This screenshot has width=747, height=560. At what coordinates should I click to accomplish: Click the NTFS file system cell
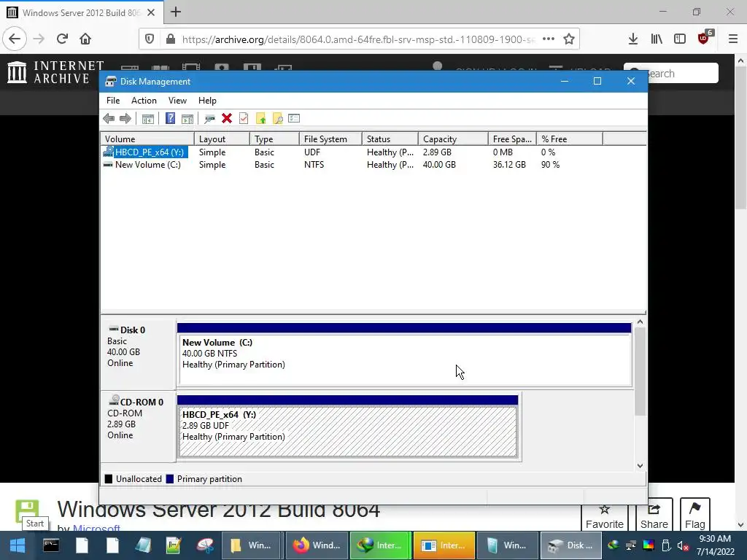(x=314, y=165)
